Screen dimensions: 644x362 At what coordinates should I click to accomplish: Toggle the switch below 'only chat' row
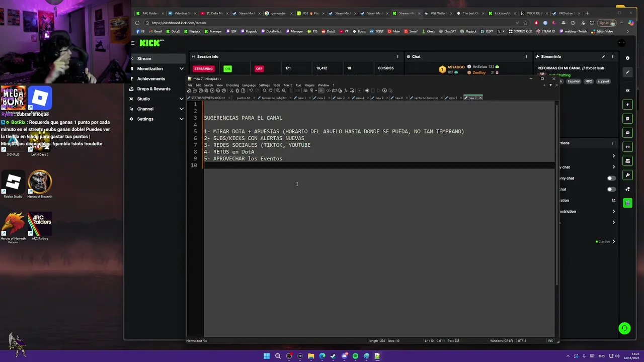pyautogui.click(x=611, y=189)
